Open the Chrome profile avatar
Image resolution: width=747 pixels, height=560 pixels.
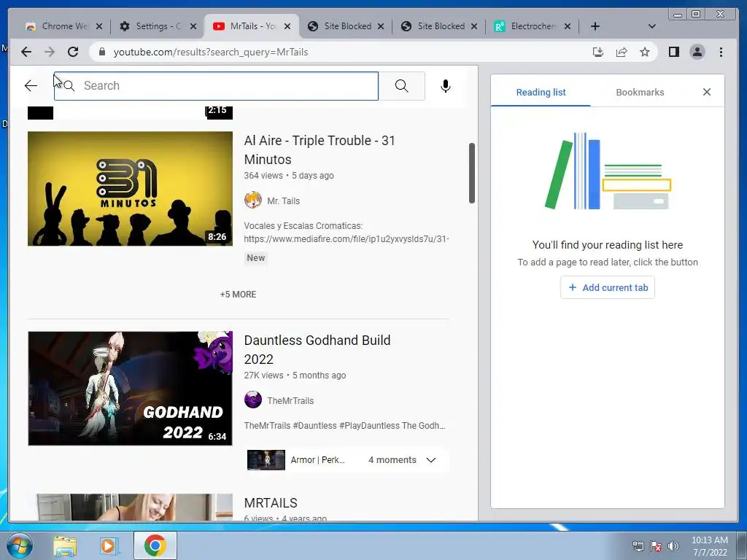tap(697, 52)
